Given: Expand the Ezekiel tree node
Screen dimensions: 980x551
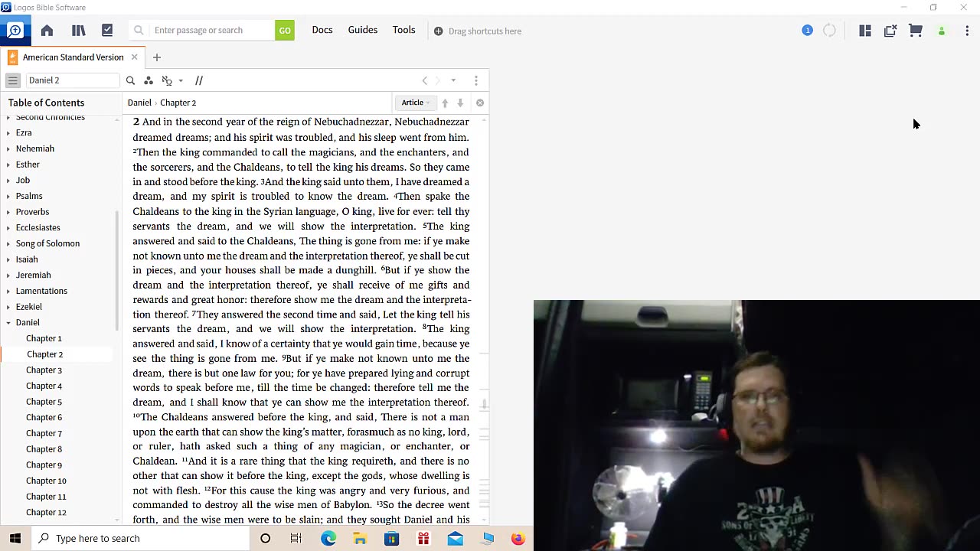Looking at the screenshot, I should [x=8, y=307].
